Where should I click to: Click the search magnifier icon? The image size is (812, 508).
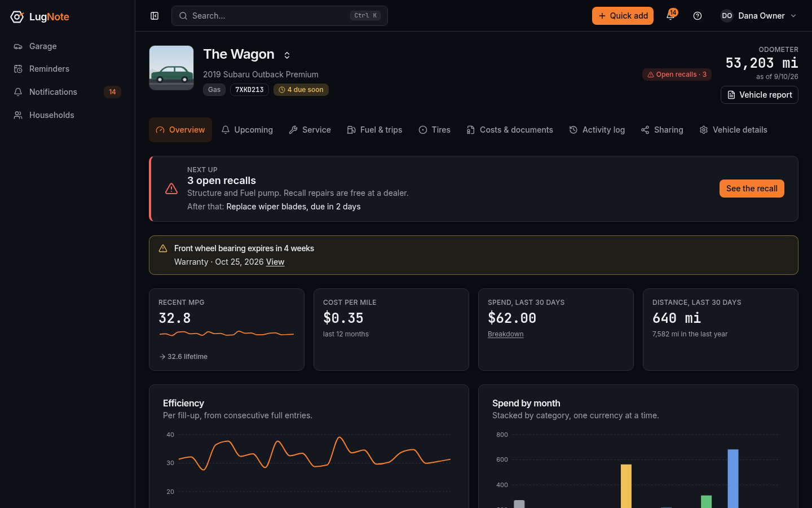tap(183, 16)
